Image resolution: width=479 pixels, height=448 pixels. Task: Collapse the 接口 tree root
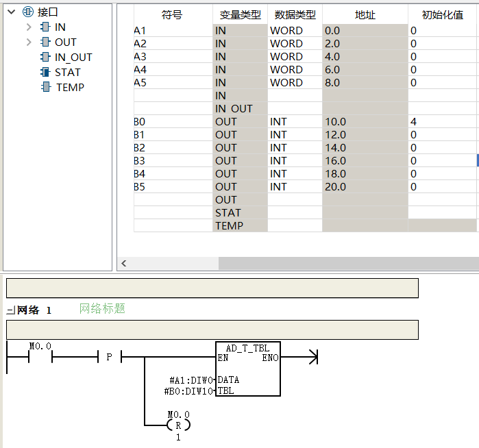click(11, 12)
